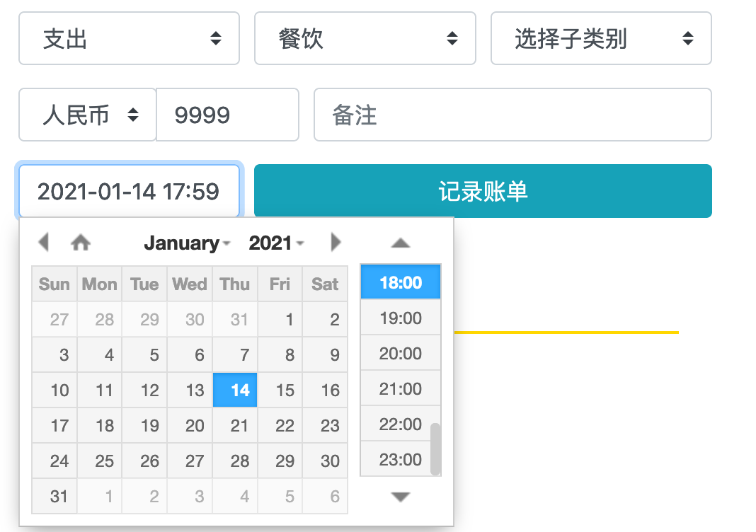Open the 餐饮 category dropdown
This screenshot has height=532, width=756.
click(x=365, y=38)
